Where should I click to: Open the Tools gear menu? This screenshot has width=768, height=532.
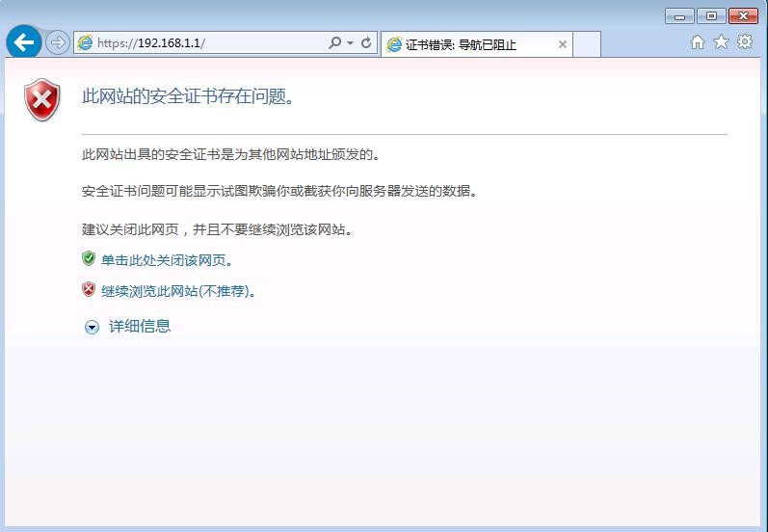745,41
